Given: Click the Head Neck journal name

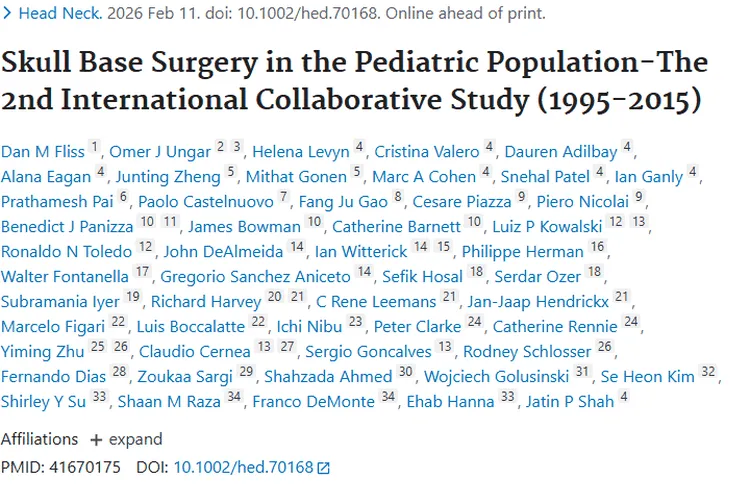Looking at the screenshot, I should pyautogui.click(x=51, y=15).
